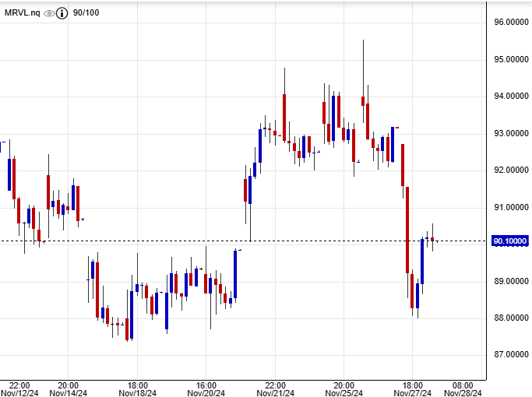The image size is (532, 397).
Task: Select the Nov/18/24 18:00 time label
Action: coord(137,389)
